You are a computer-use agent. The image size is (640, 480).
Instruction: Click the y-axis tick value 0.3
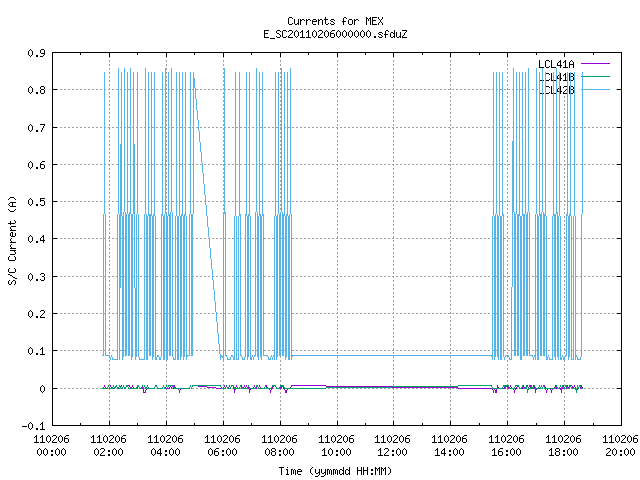coord(36,277)
